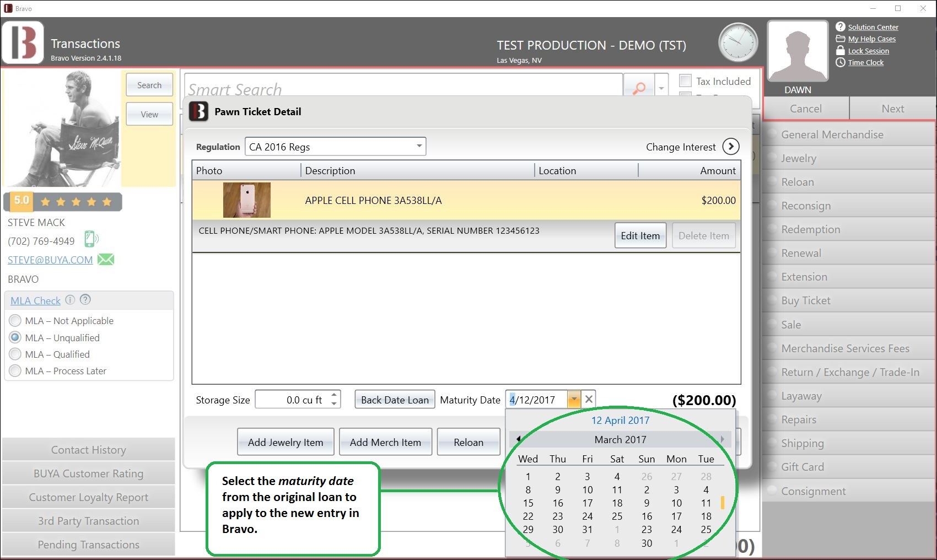Viewport: 937px width, 560px height.
Task: Open 3rd Party Transaction
Action: (x=89, y=521)
